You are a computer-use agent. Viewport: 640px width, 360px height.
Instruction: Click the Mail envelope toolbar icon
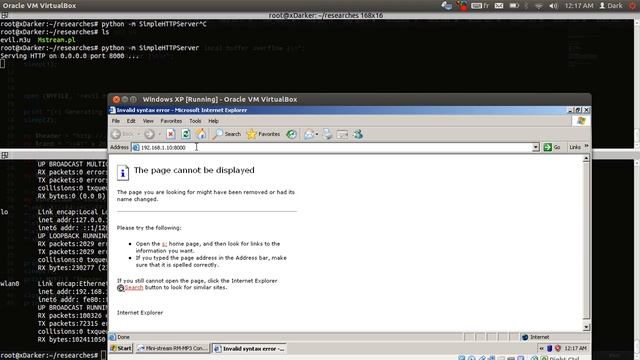[309, 134]
